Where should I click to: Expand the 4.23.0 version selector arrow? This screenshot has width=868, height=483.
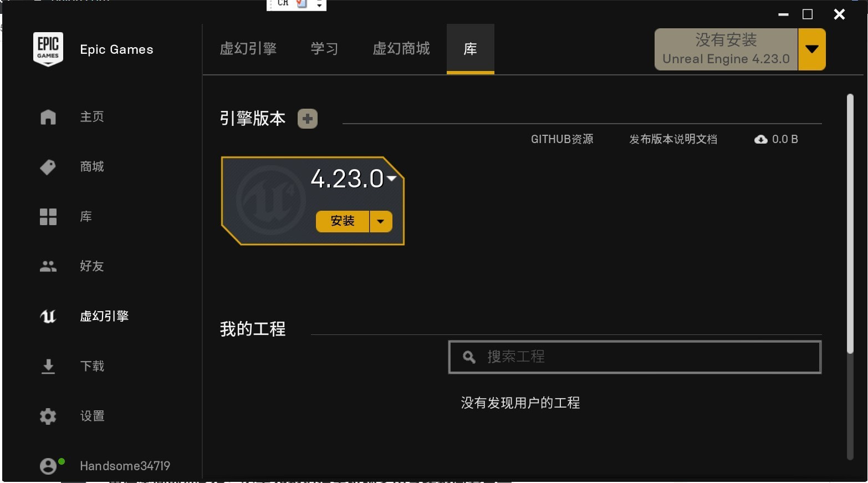(392, 179)
